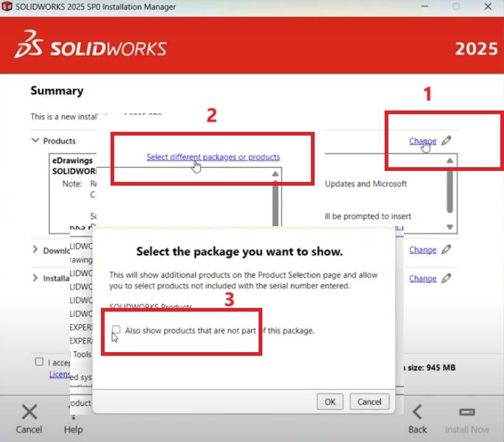Click the 2025 label in the banner

pos(476,49)
